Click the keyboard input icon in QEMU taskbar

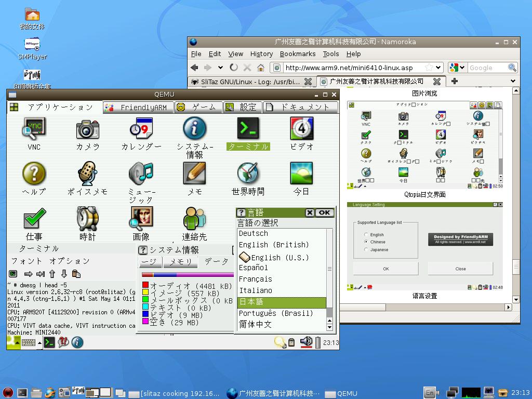click(x=28, y=343)
